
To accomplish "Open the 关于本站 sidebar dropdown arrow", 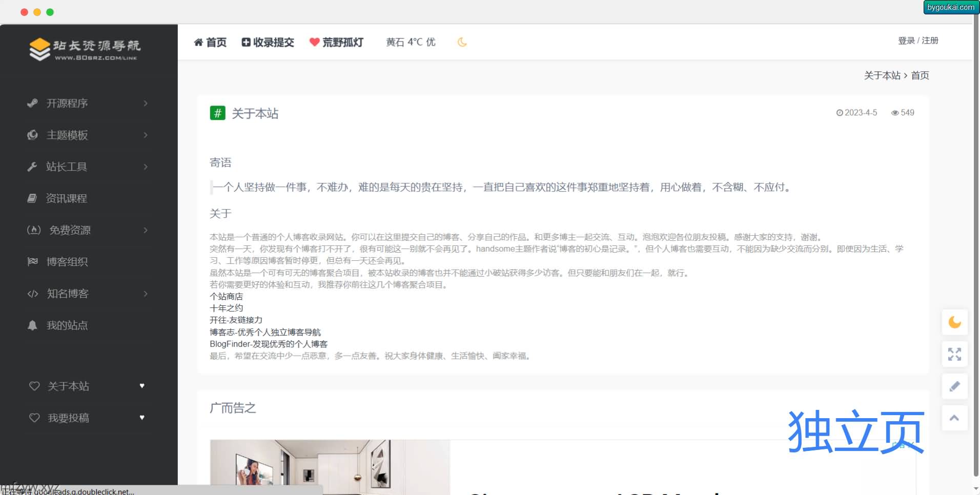I will click(x=142, y=386).
